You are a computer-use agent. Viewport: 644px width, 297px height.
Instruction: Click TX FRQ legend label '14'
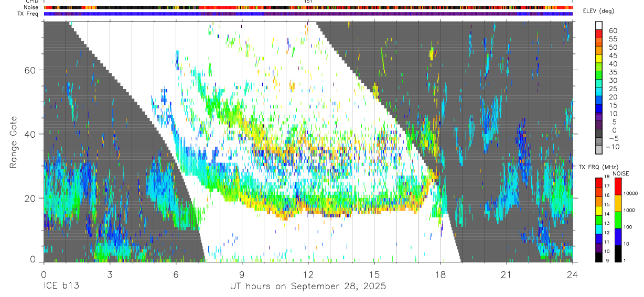tap(606, 215)
